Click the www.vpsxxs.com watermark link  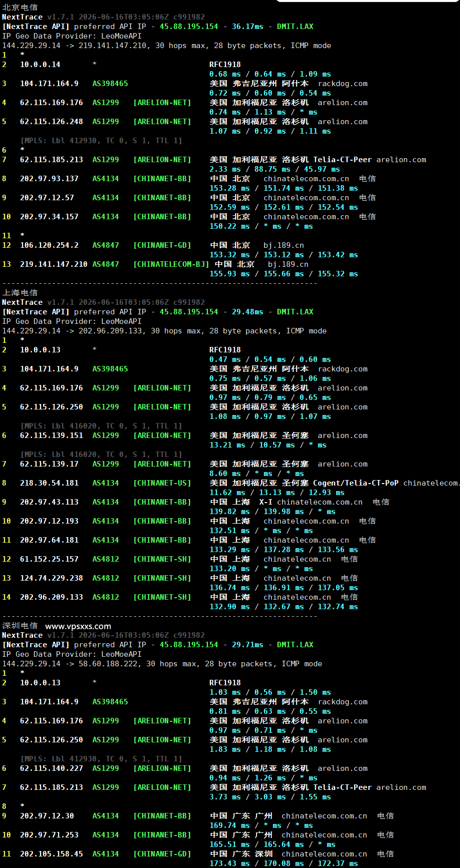coord(78,626)
